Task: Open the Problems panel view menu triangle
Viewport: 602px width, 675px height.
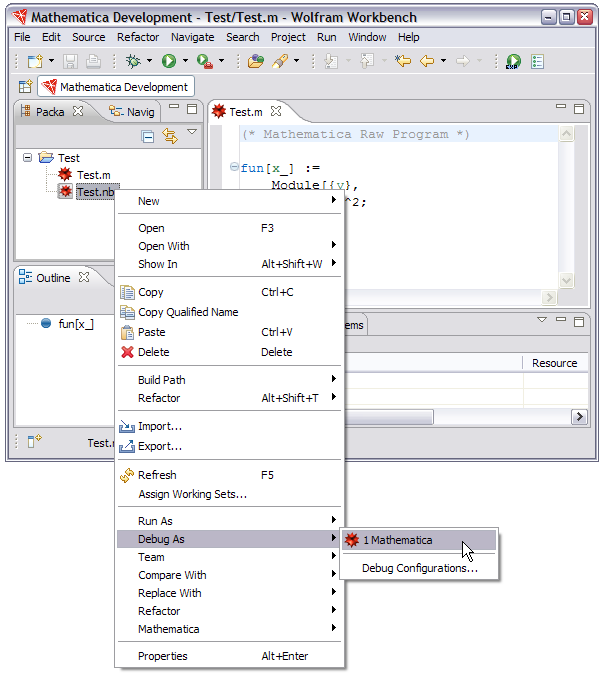Action: click(542, 320)
